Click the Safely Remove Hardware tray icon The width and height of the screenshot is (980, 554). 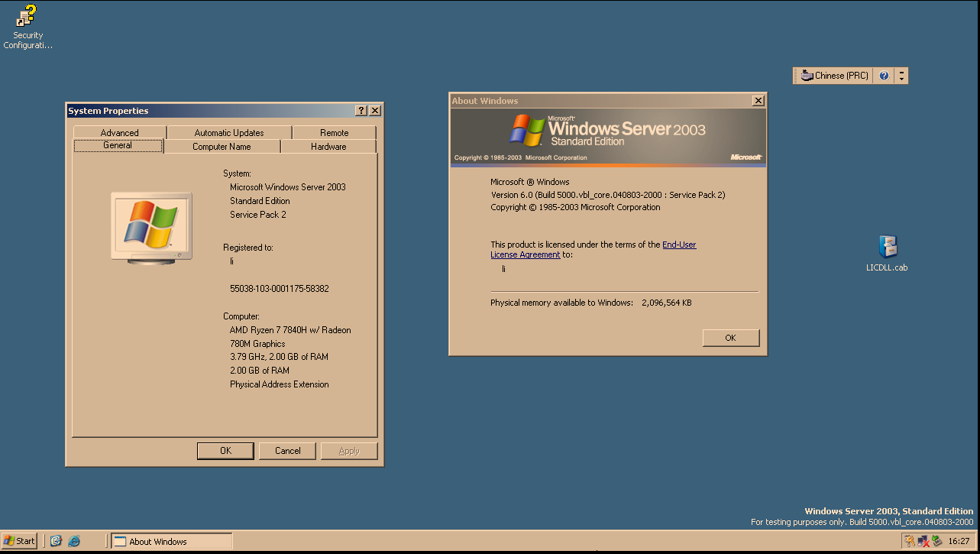(x=936, y=541)
